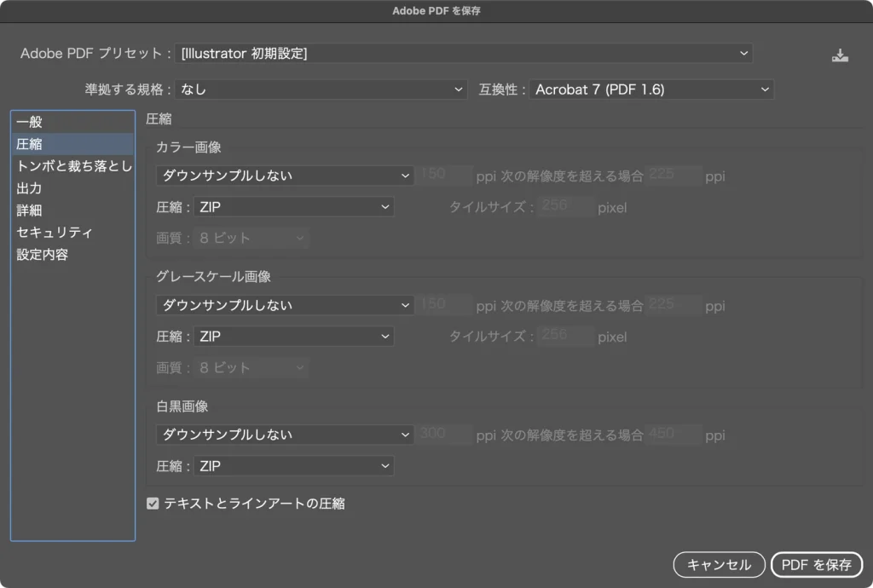Click 白黒画像 450 ppi threshold field
Image resolution: width=873 pixels, height=588 pixels.
674,435
